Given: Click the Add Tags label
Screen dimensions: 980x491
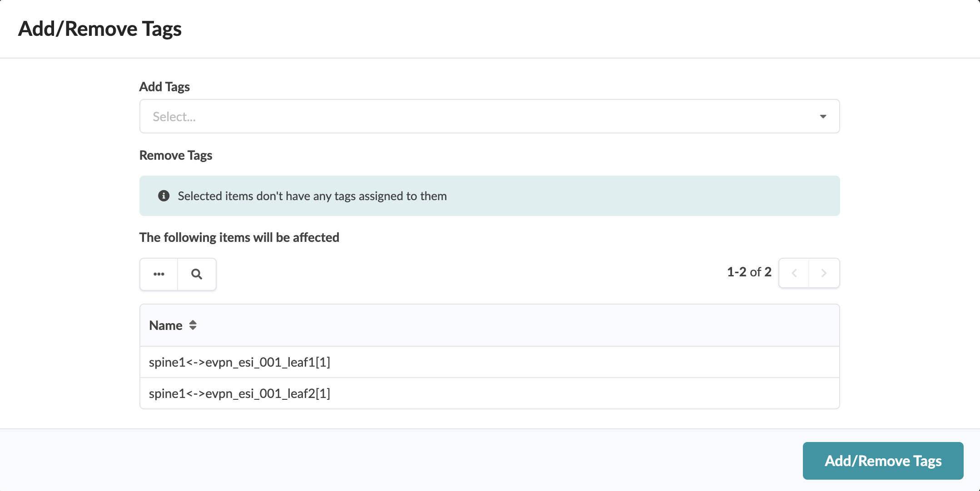Looking at the screenshot, I should pos(164,87).
